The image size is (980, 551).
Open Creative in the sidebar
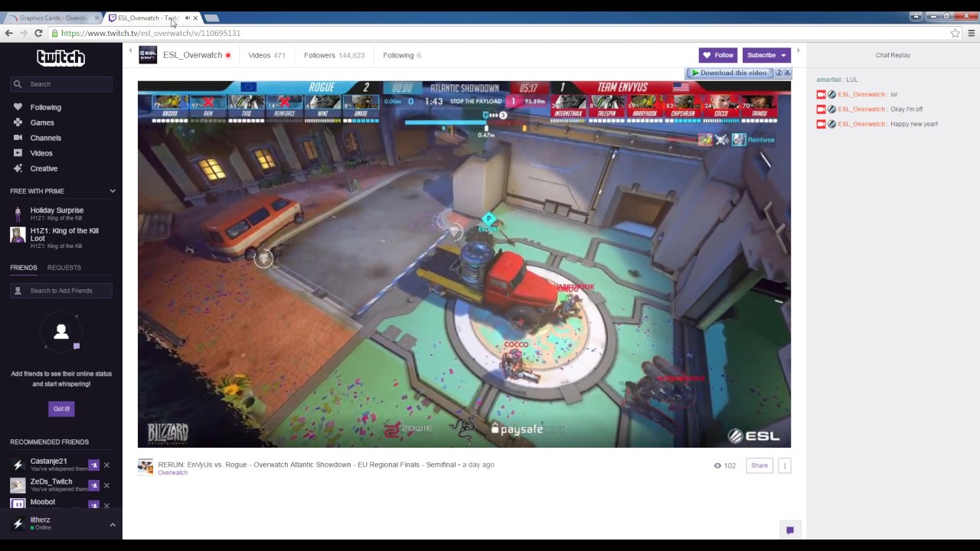coord(44,168)
